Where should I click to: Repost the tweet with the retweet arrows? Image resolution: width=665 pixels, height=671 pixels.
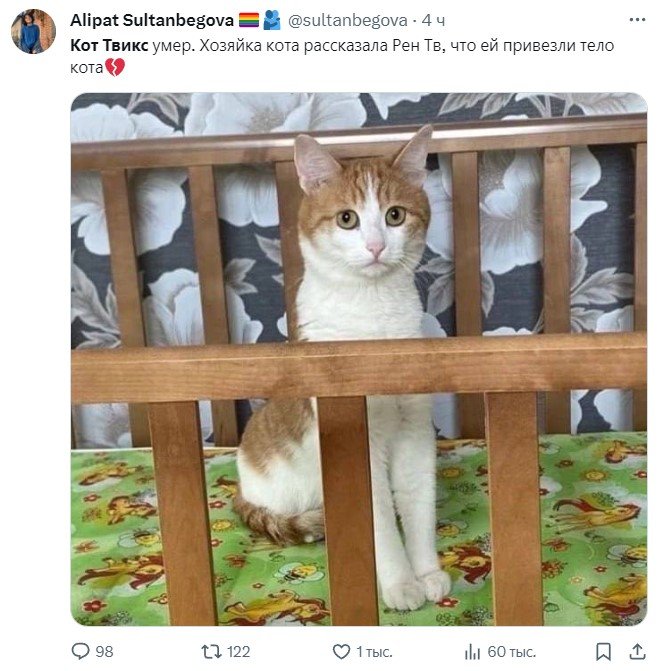[211, 652]
